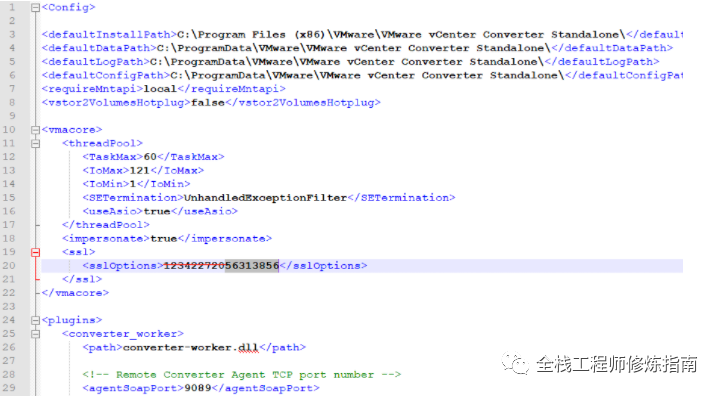Collapse the red ssl block fold marker
The image size is (721, 396).
35,252
